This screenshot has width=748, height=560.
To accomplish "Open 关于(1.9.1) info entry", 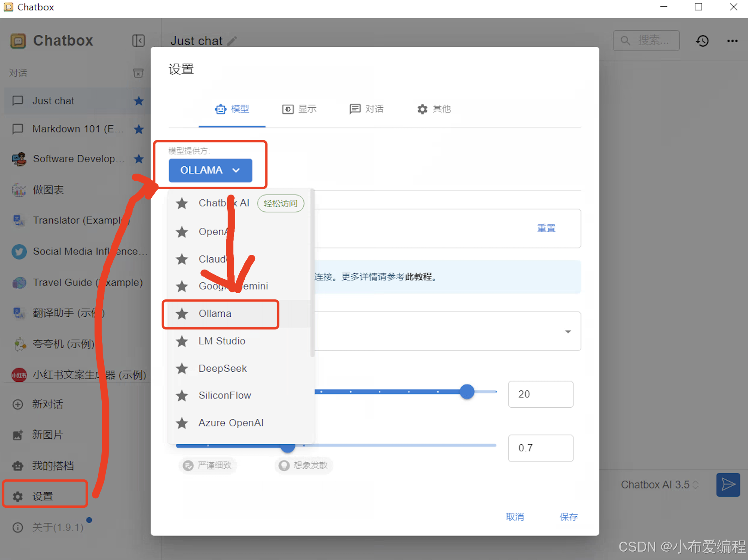I will click(x=48, y=527).
